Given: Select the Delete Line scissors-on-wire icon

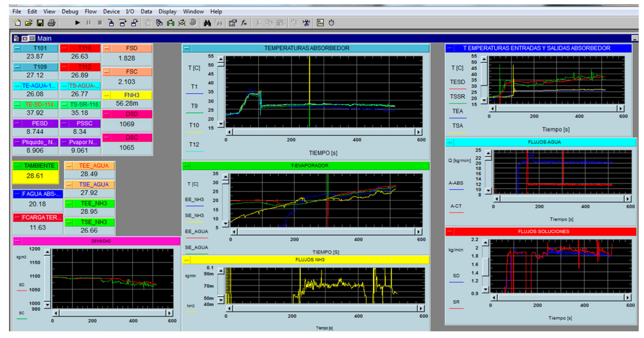Looking at the screenshot, I should point(306,23).
